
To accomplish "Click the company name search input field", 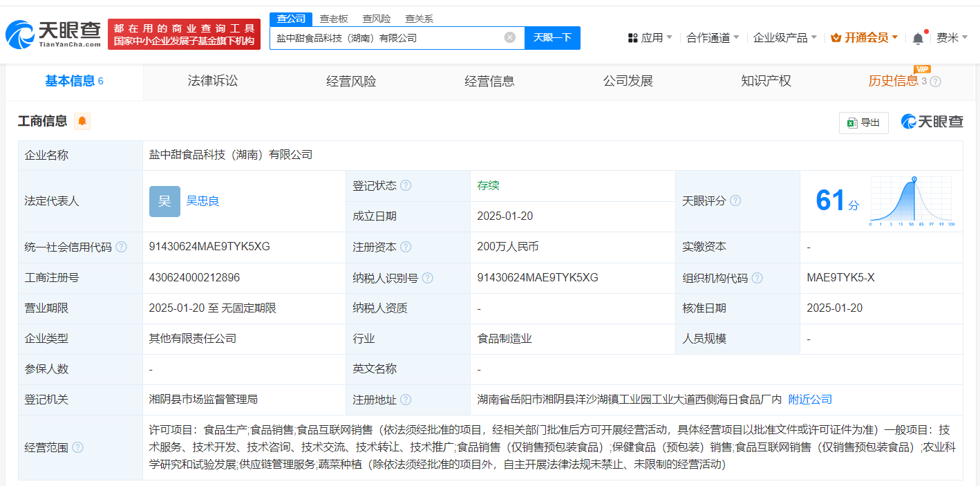I will pos(387,38).
